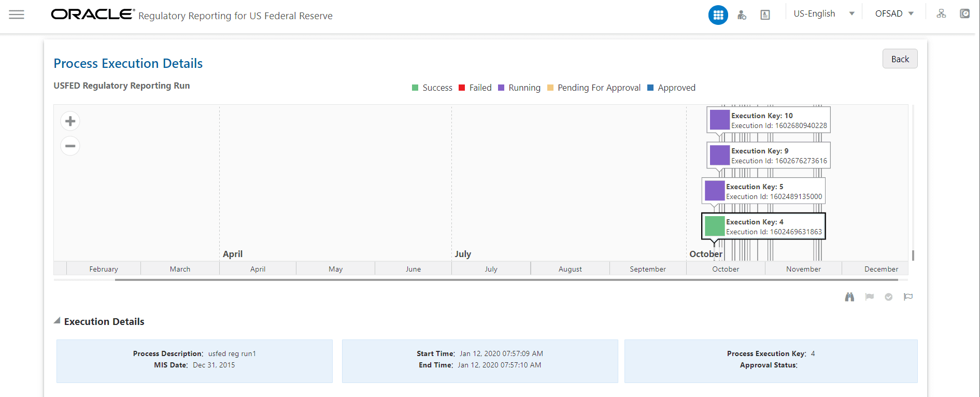Click Execution Id 1602489135000 text
The image size is (980, 397).
[x=774, y=196]
